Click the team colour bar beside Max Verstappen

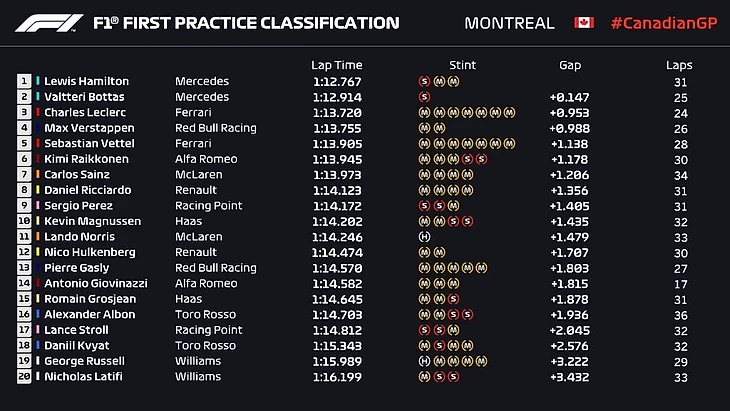38,128
